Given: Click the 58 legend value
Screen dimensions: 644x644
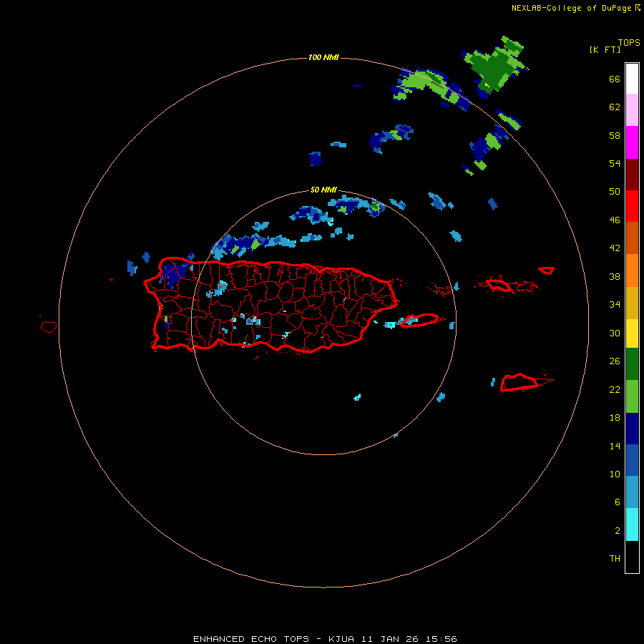Looking at the screenshot, I should click(615, 135).
